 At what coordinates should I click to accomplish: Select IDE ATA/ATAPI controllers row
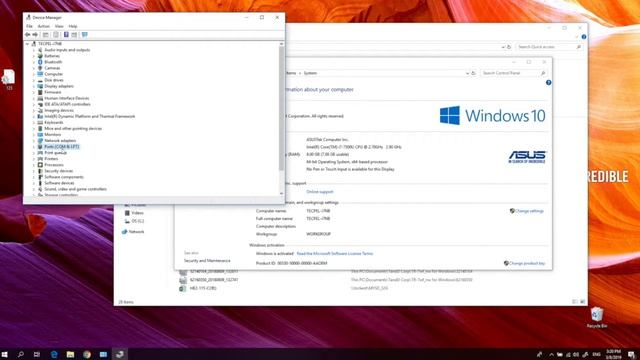click(x=67, y=104)
